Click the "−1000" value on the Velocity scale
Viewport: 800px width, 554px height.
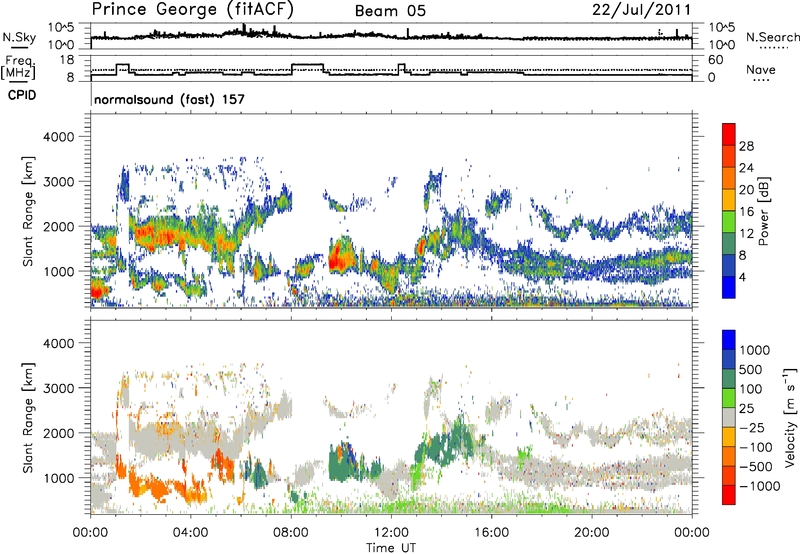pyautogui.click(x=759, y=486)
